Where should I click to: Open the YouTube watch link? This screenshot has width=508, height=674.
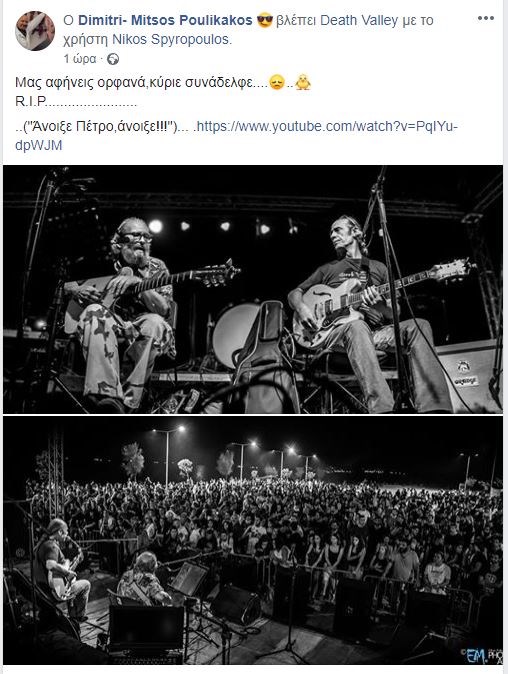(236, 136)
